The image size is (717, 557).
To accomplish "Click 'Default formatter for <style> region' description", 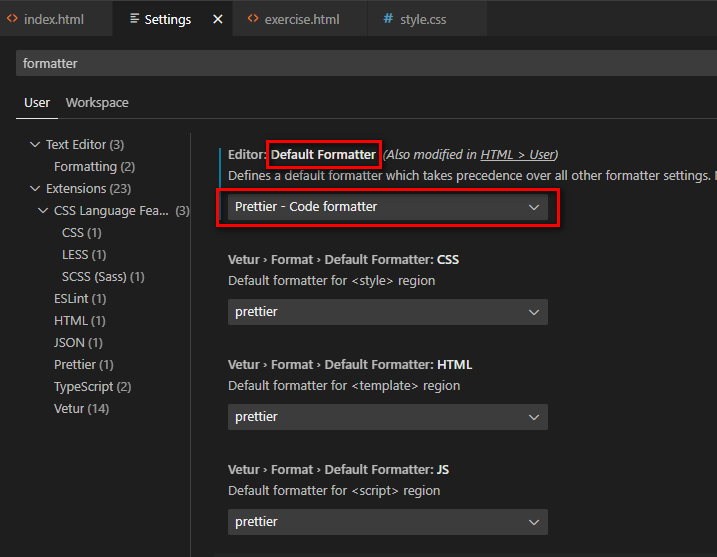I will pyautogui.click(x=332, y=280).
